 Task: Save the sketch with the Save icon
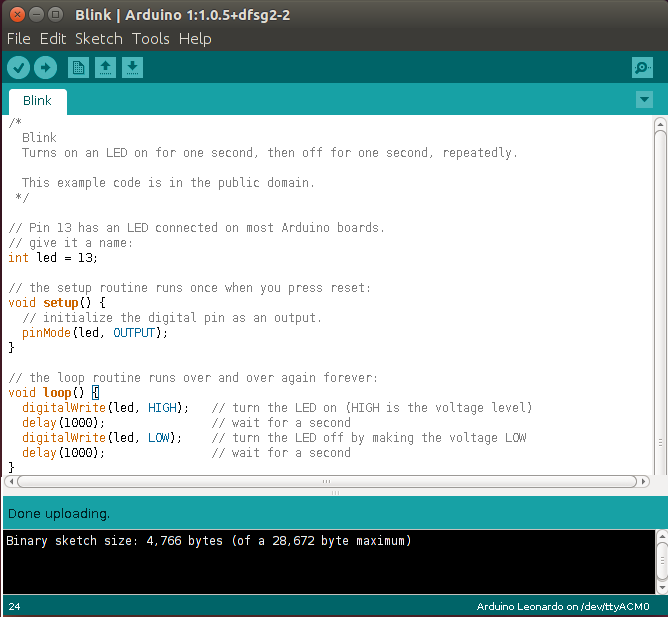(x=132, y=67)
